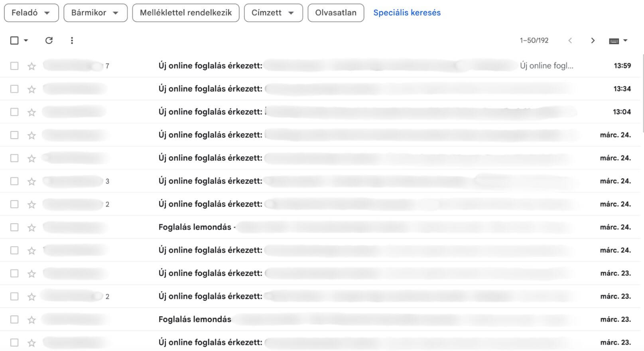Check the main select-all checkbox

[14, 40]
